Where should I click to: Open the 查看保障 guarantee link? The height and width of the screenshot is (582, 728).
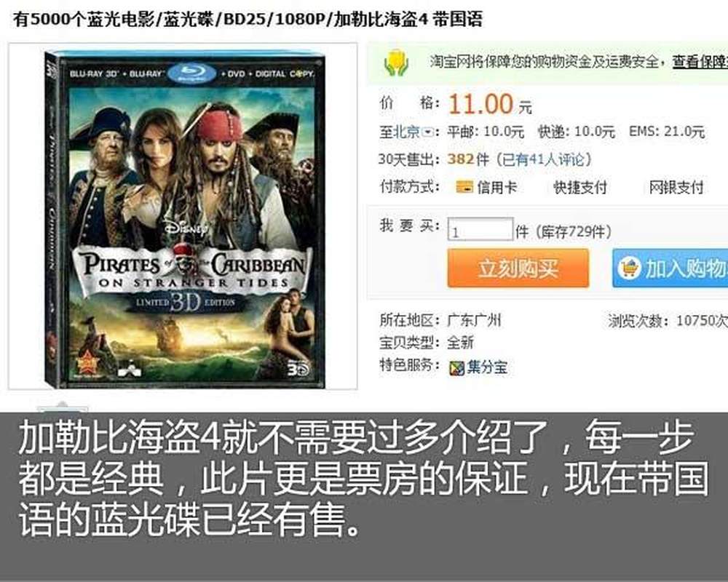tap(700, 61)
